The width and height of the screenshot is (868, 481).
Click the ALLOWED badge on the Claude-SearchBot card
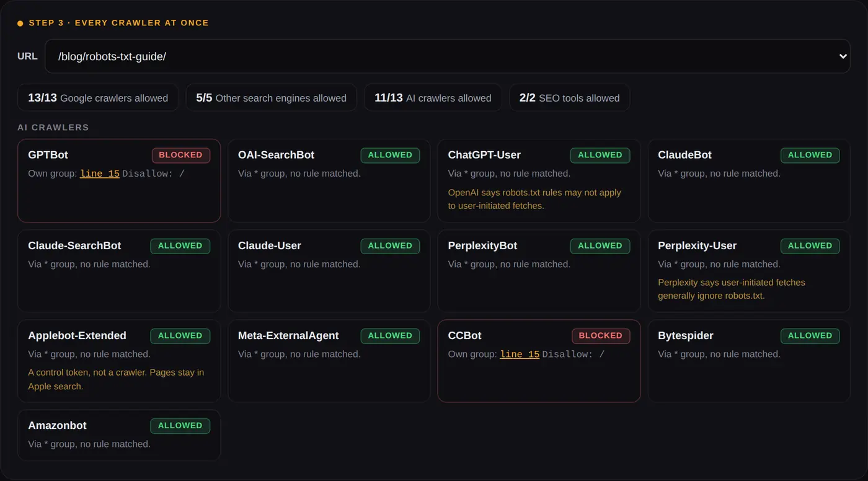180,245
